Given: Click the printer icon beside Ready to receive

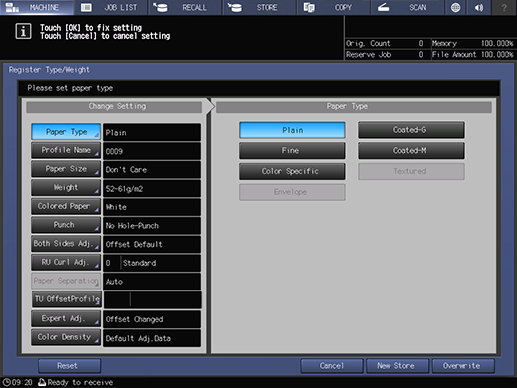Looking at the screenshot, I should pyautogui.click(x=42, y=382).
